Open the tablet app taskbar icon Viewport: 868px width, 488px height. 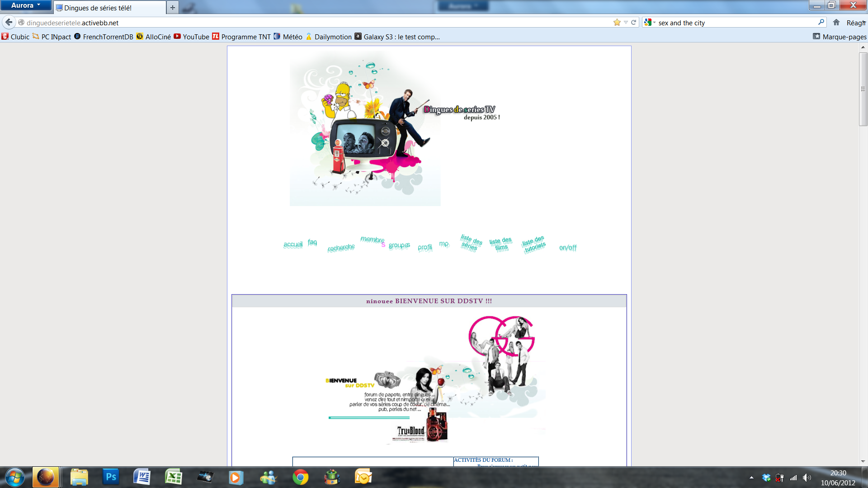click(x=205, y=477)
